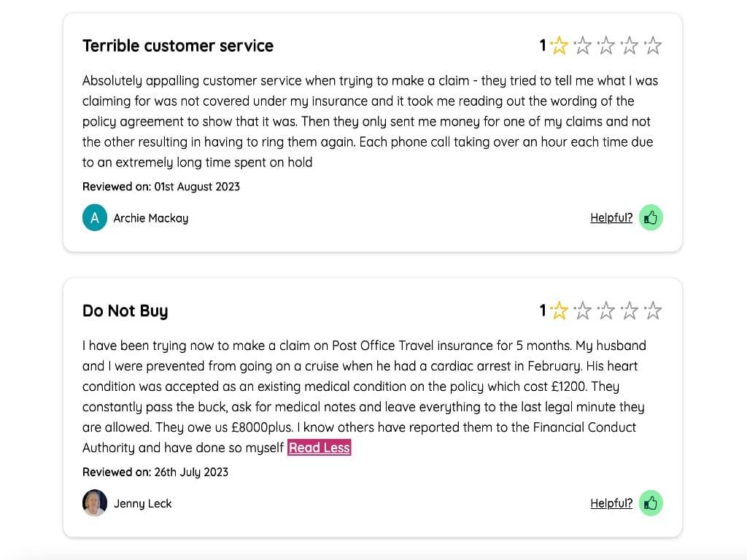Select the filled yellow star on the first review
Viewport: 747px width, 560px height.
(559, 44)
